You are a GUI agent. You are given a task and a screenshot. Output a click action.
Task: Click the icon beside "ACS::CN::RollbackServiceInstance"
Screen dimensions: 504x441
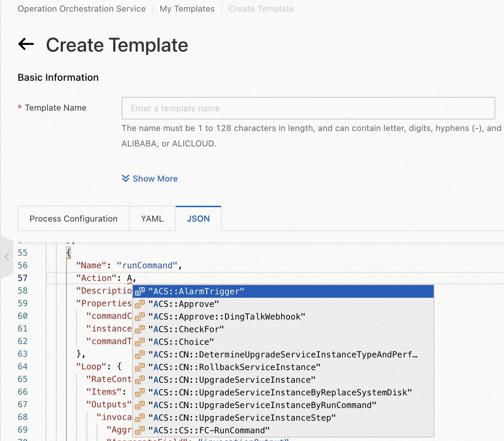click(x=140, y=367)
